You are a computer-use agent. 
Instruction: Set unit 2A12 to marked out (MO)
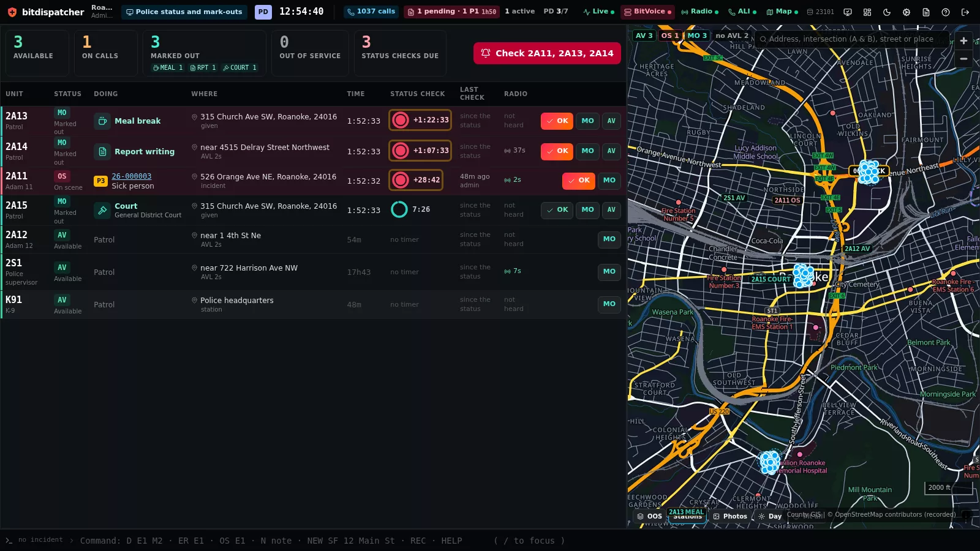click(609, 239)
